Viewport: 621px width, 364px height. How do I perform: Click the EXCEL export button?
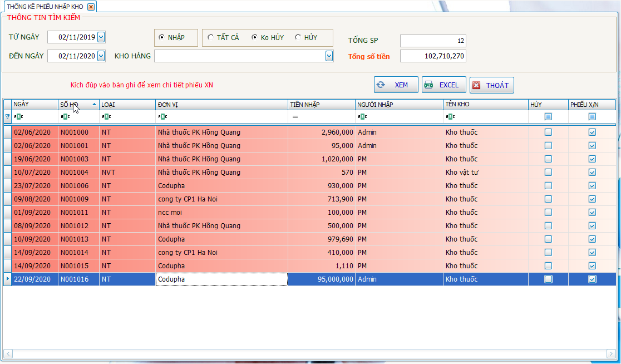point(444,85)
